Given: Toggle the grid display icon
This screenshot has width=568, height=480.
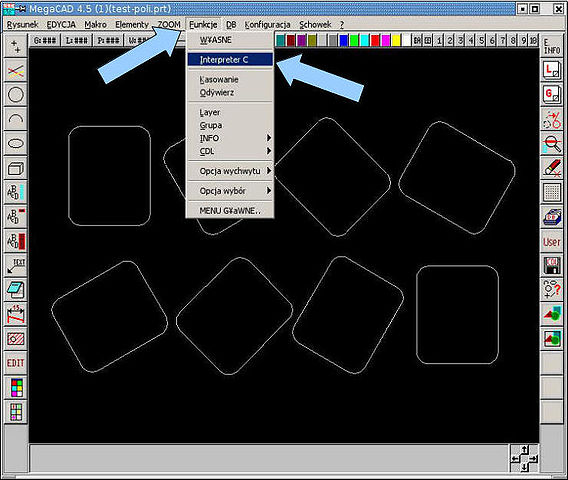Looking at the screenshot, I should coord(552,192).
